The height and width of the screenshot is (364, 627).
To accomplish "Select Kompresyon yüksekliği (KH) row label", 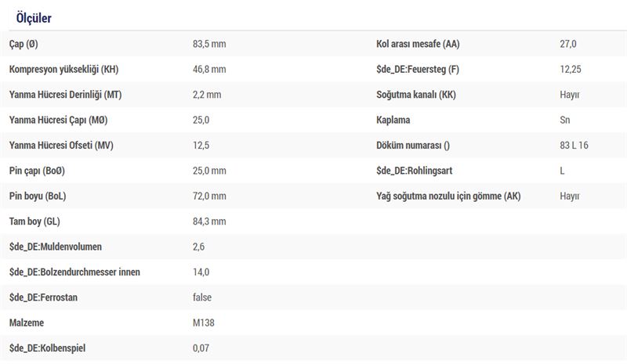I will 64,69.
